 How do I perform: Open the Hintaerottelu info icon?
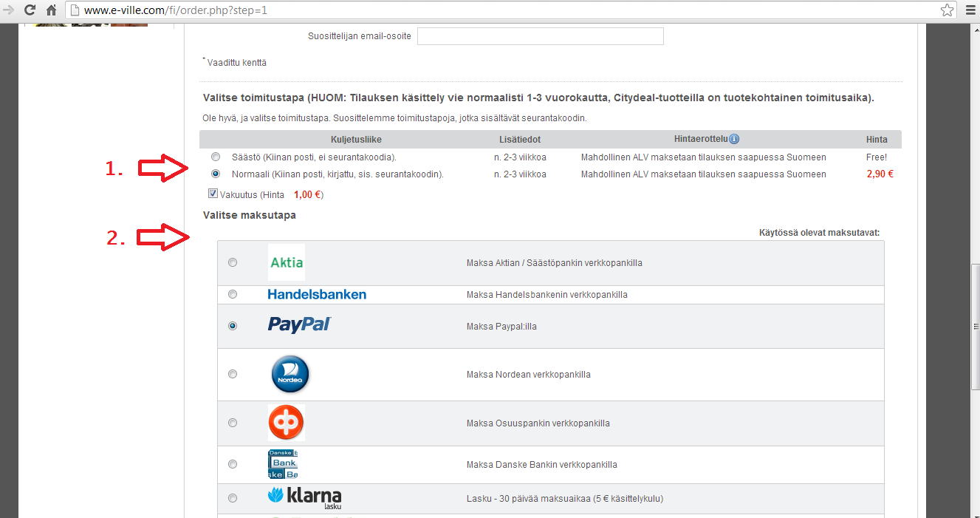[x=734, y=139]
